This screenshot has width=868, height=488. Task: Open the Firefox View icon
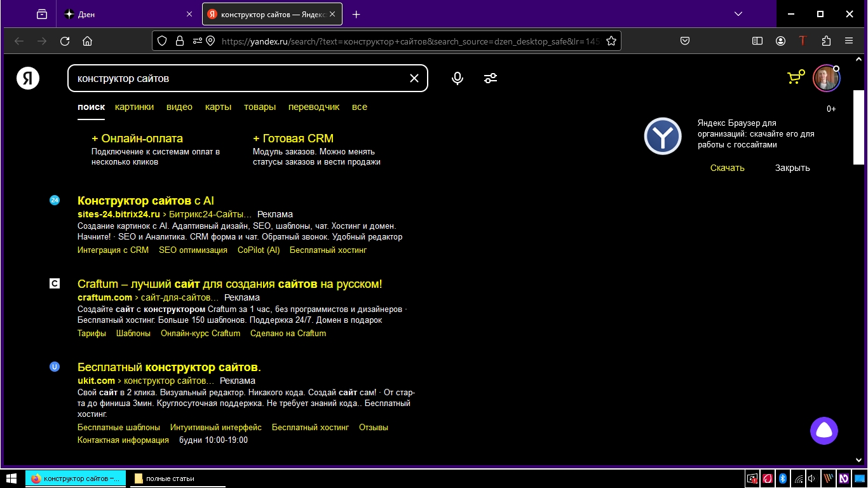42,14
